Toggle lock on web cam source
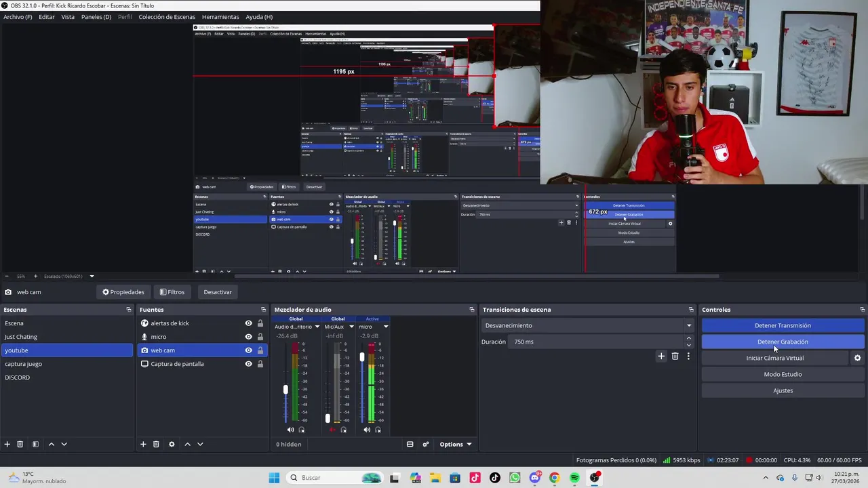This screenshot has width=868, height=488. coord(260,350)
